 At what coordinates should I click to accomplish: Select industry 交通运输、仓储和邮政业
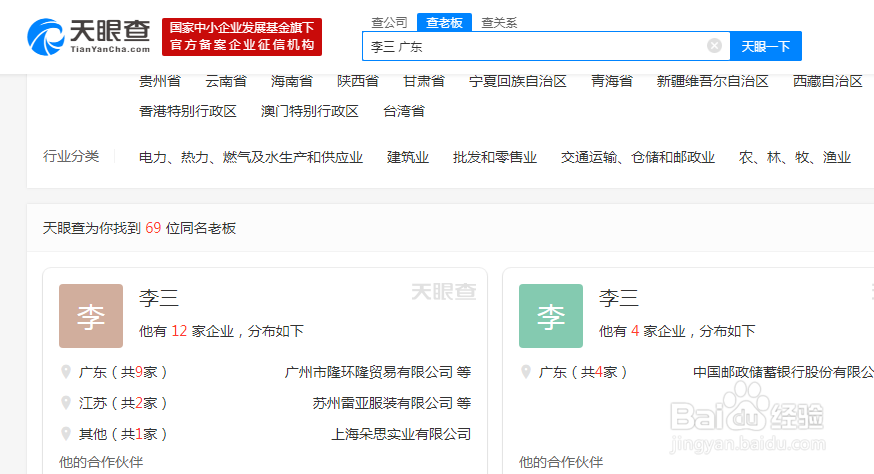(x=638, y=157)
